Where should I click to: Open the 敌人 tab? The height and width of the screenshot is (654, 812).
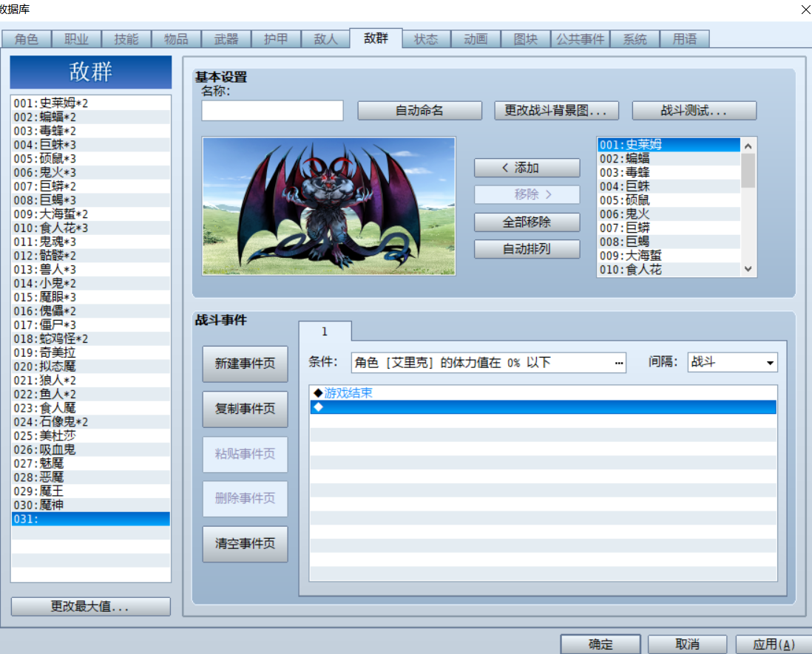tap(325, 39)
